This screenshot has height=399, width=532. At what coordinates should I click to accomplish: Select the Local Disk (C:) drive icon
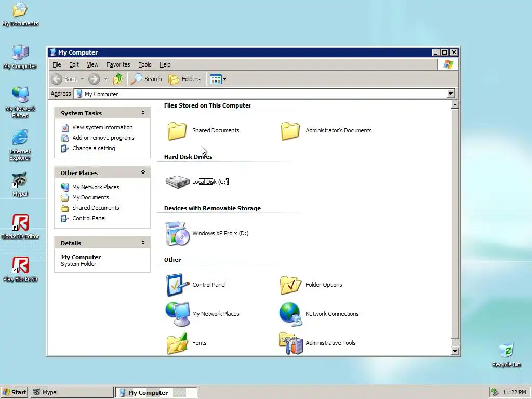click(x=177, y=182)
